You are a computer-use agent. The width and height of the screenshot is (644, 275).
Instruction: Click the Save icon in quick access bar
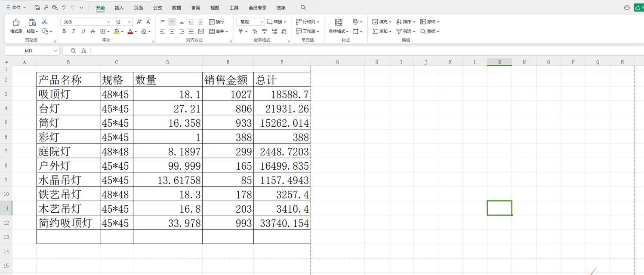[x=37, y=8]
